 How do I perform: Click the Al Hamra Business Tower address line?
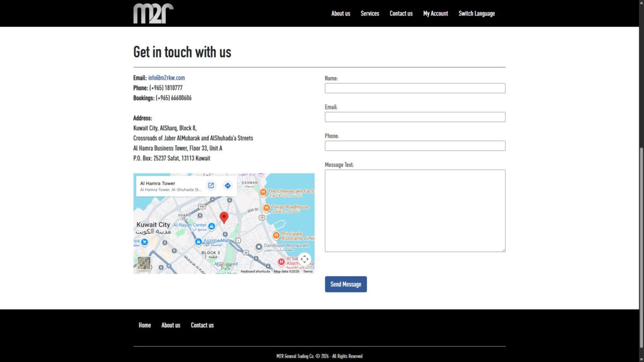click(178, 148)
